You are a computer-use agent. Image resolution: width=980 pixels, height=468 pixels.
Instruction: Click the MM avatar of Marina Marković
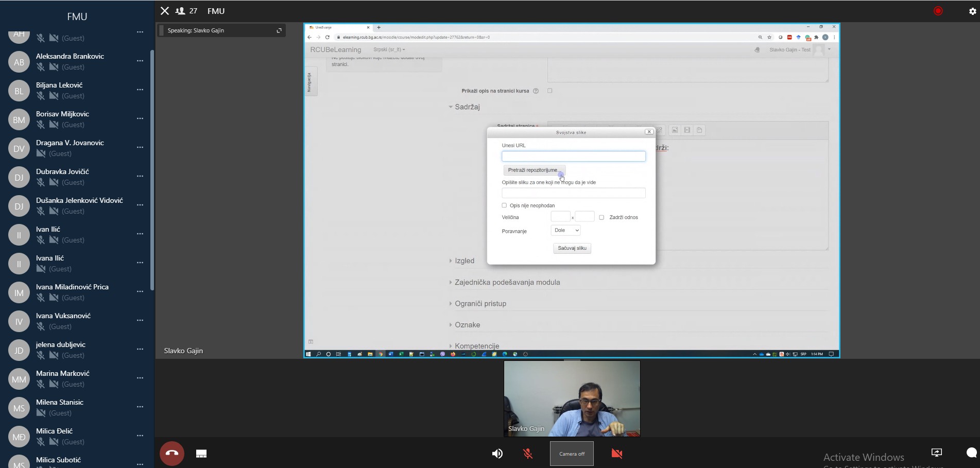pos(19,379)
